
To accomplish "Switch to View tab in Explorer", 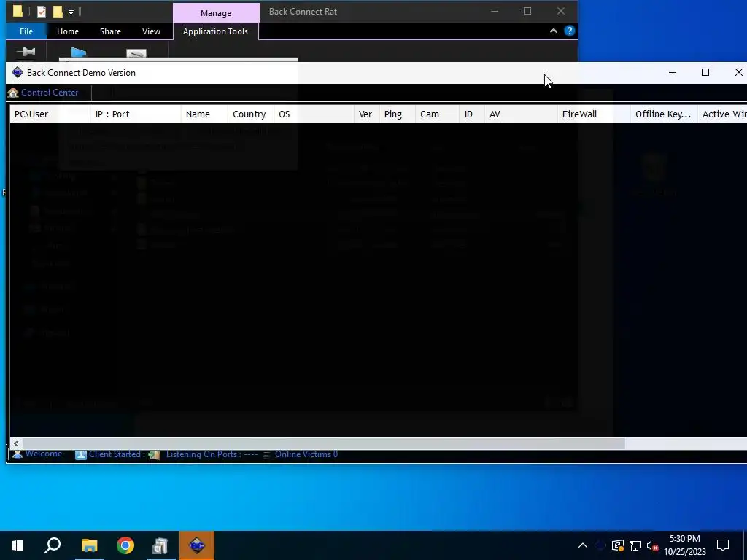I will coord(151,31).
